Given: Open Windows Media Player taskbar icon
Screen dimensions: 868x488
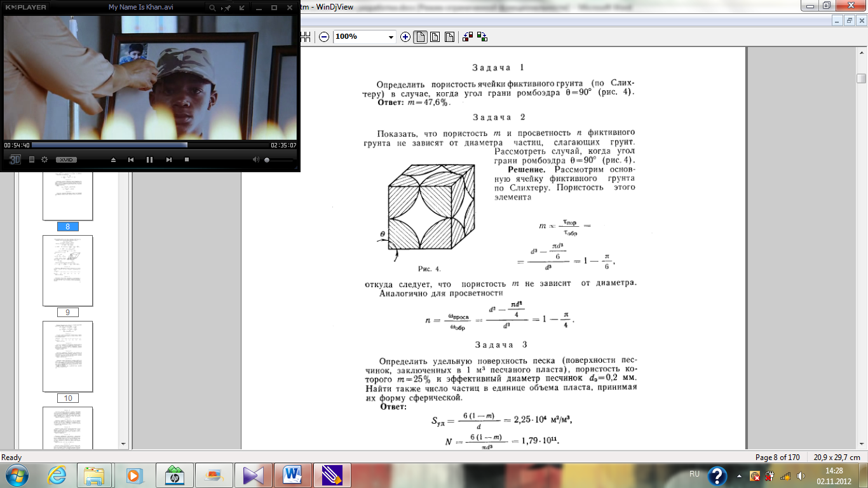Looking at the screenshot, I should coord(133,475).
